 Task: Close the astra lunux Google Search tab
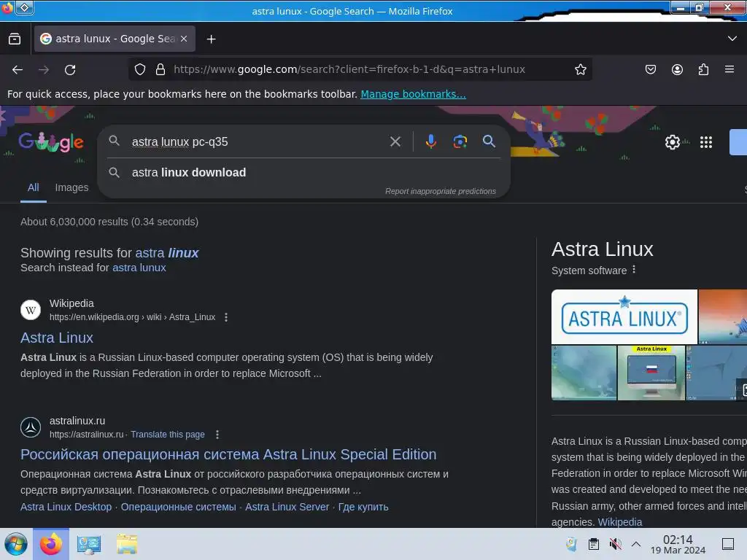click(184, 39)
